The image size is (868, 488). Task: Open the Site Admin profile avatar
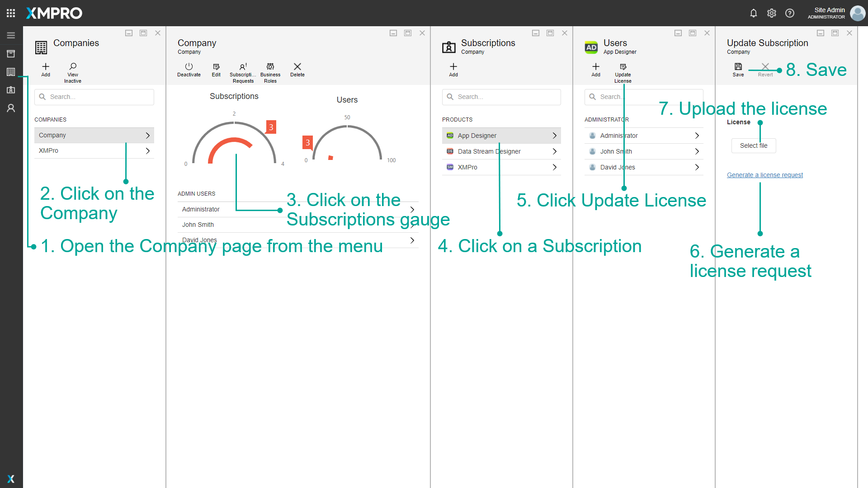858,13
